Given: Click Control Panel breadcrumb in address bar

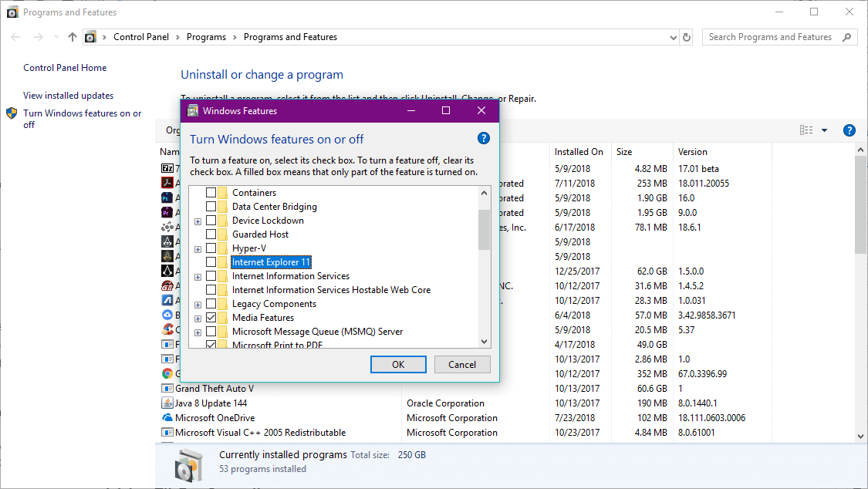Looking at the screenshot, I should point(141,37).
